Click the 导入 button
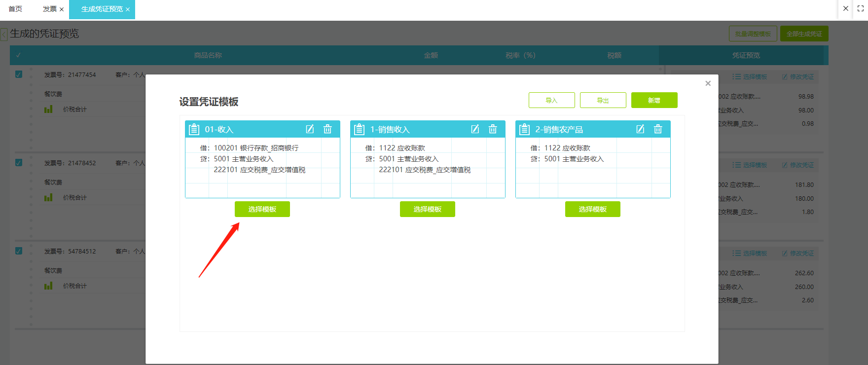 (551, 100)
